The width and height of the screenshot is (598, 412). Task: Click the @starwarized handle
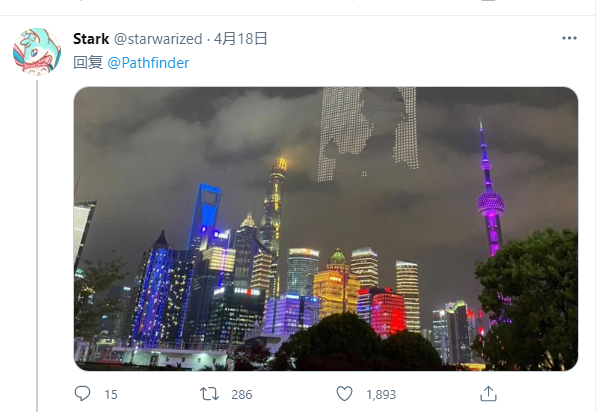pyautogui.click(x=158, y=39)
